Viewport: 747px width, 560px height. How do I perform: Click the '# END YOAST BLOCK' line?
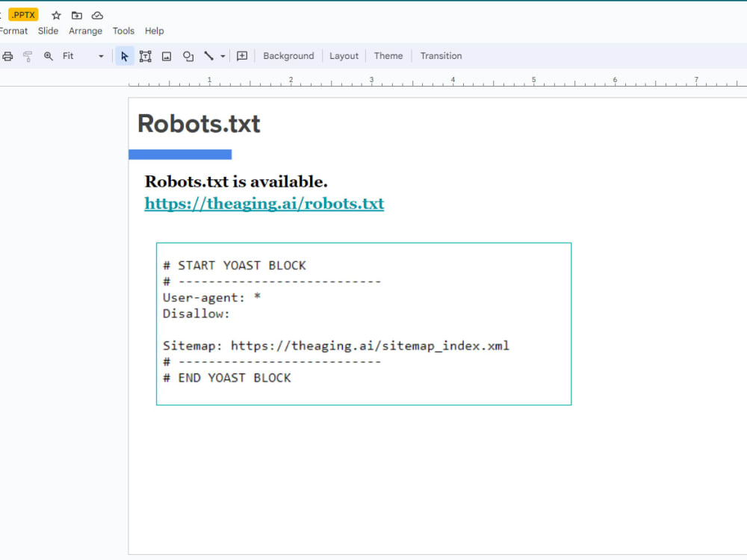pyautogui.click(x=227, y=378)
